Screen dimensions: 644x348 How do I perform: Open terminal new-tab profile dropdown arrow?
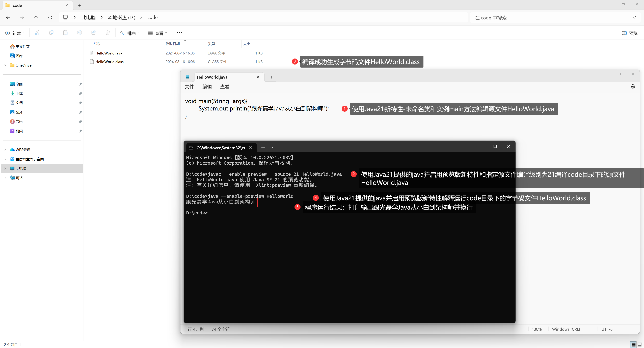(272, 148)
